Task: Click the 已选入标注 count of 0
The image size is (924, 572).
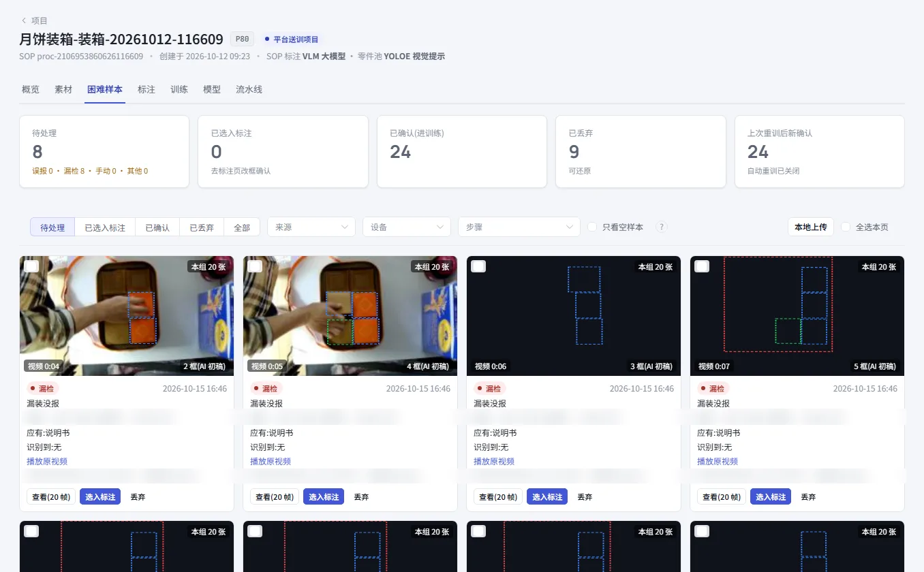Action: click(x=217, y=151)
